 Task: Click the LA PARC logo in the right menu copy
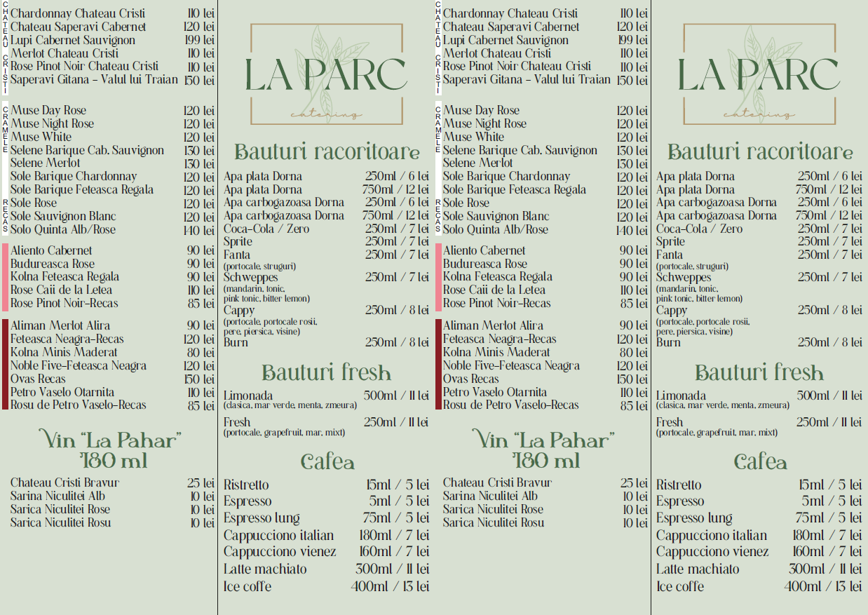pos(759,74)
